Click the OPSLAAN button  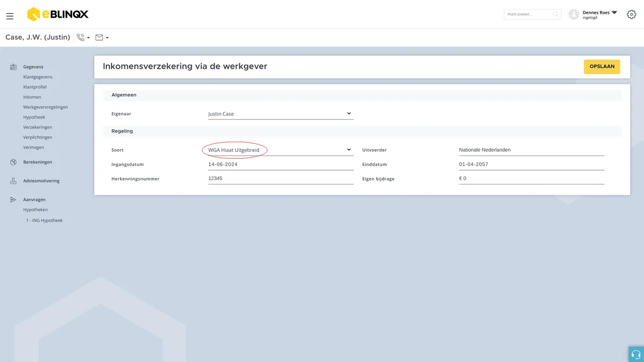[x=602, y=67]
